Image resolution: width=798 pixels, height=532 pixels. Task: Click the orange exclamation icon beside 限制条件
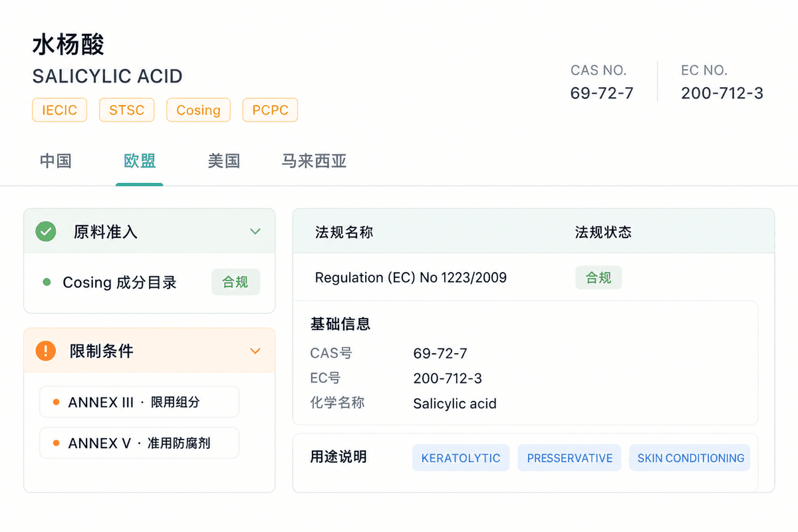(45, 350)
